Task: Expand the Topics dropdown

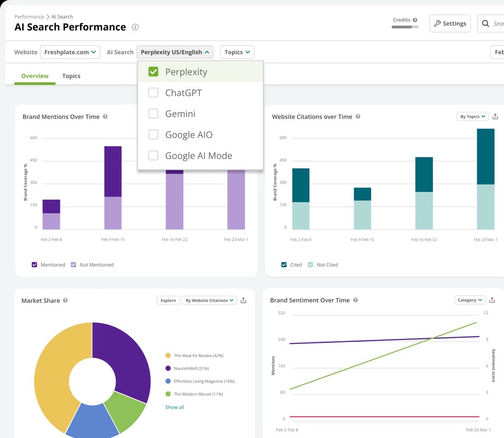Action: click(x=237, y=52)
